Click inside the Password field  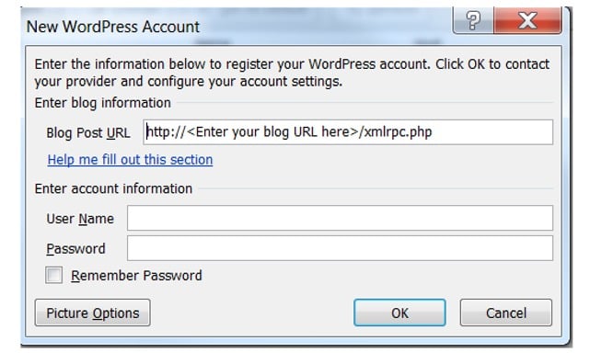click(340, 248)
